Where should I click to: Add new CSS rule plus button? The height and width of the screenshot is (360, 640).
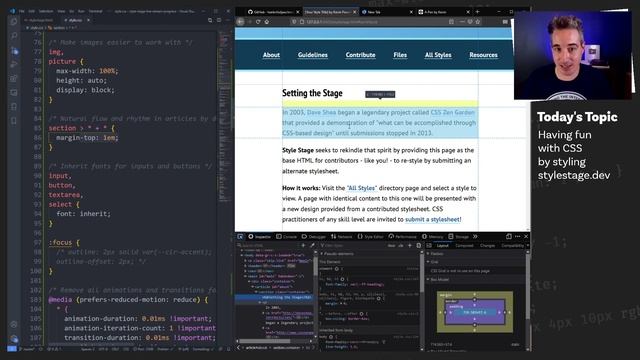(410, 245)
